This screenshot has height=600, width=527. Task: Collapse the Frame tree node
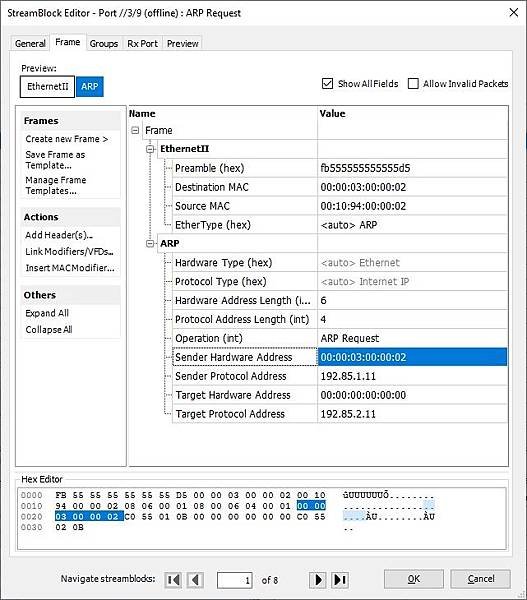135,130
